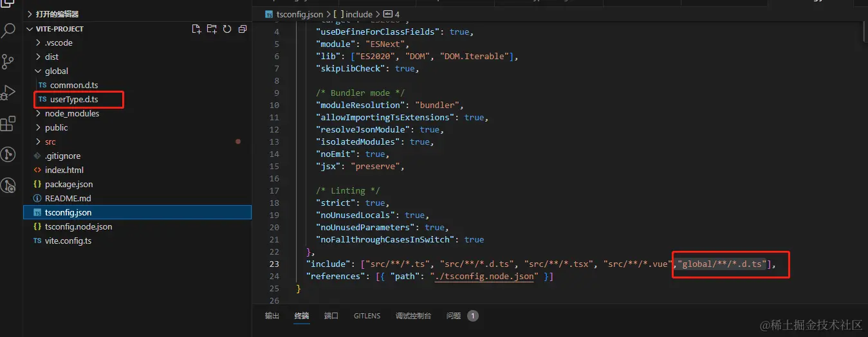This screenshot has height=337, width=868.
Task: Click the "src/**/*.vue" include entry
Action: pyautogui.click(x=639, y=264)
